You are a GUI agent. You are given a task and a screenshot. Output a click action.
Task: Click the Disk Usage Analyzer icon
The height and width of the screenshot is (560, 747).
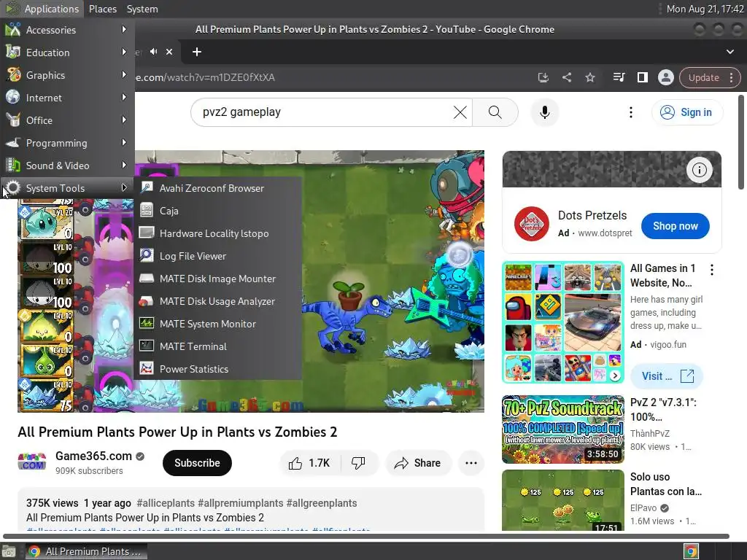tap(146, 301)
